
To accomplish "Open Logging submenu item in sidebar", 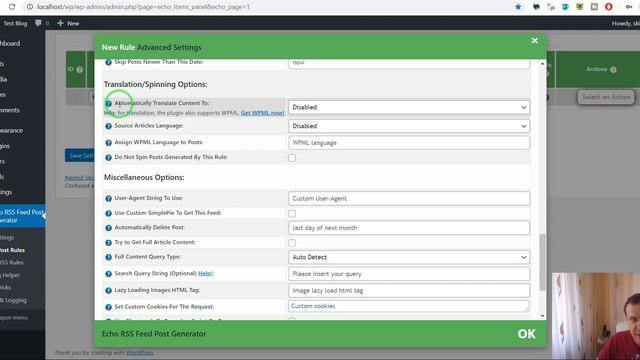I will (x=13, y=300).
